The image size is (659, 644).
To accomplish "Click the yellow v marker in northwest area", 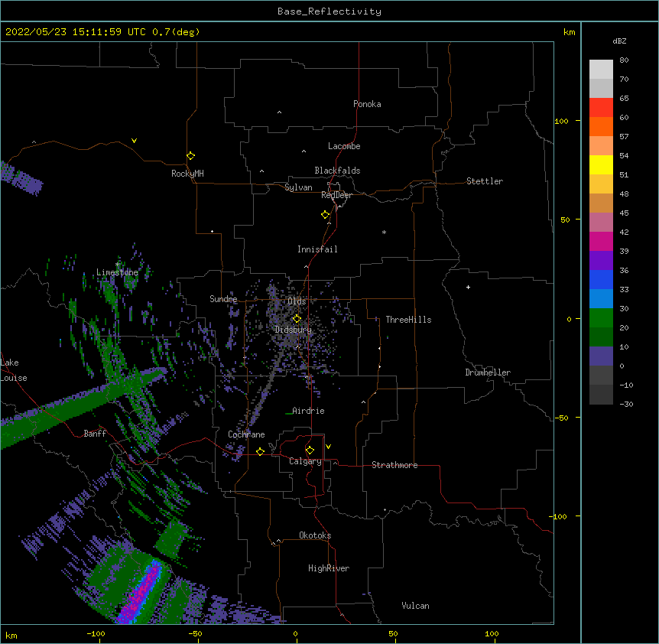I will [x=134, y=141].
